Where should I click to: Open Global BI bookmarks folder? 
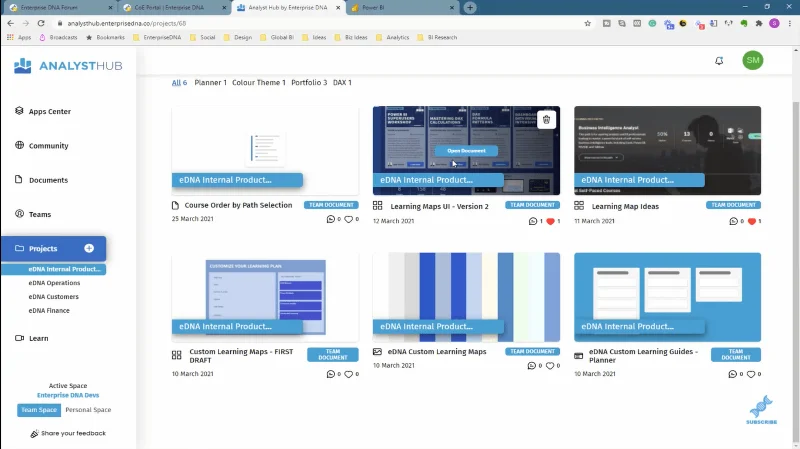[x=277, y=37]
